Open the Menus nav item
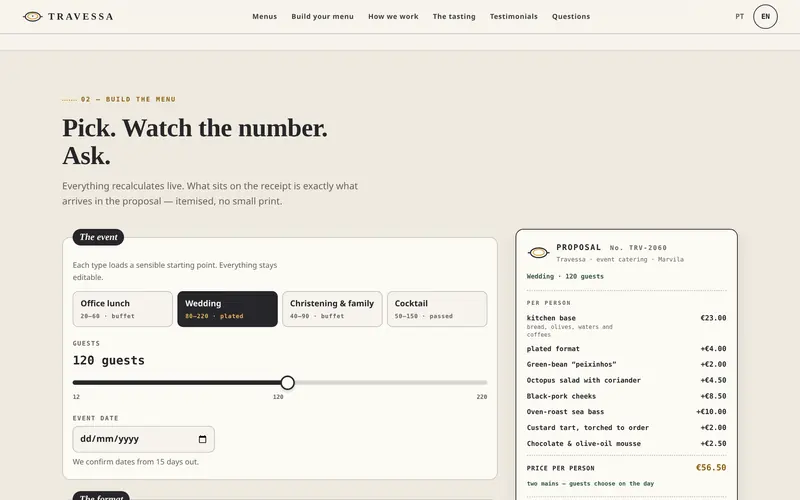This screenshot has height=500, width=800. point(264,16)
